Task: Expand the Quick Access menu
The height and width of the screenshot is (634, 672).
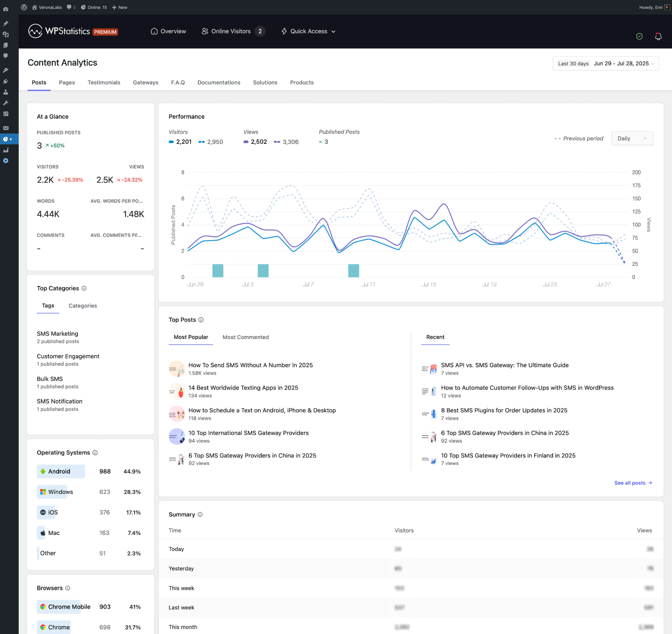Action: pos(308,31)
